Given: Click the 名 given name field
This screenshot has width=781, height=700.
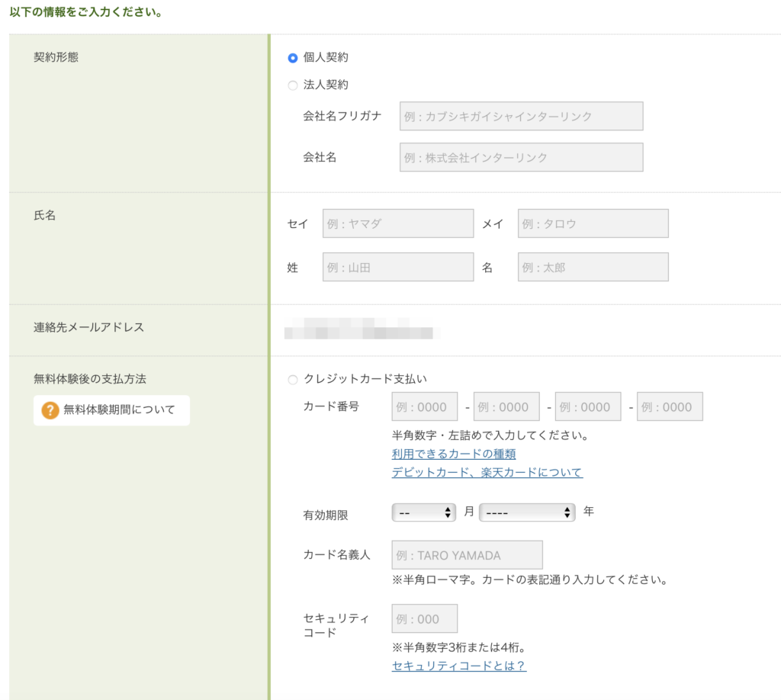Looking at the screenshot, I should point(593,267).
